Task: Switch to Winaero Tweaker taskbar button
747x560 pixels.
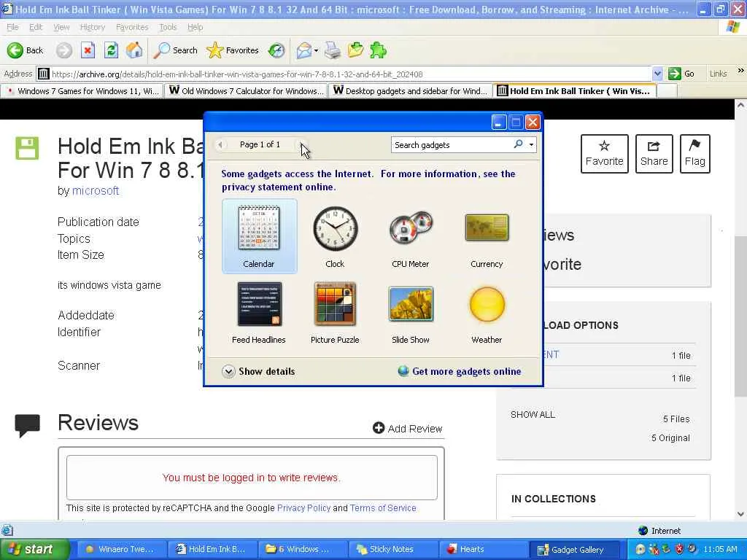Action: pyautogui.click(x=121, y=549)
